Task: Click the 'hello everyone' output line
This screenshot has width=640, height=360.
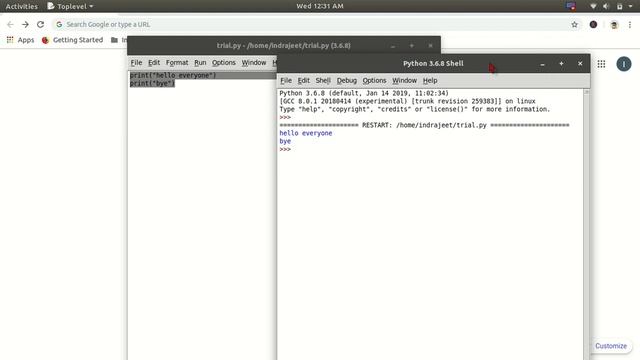Action: point(306,133)
